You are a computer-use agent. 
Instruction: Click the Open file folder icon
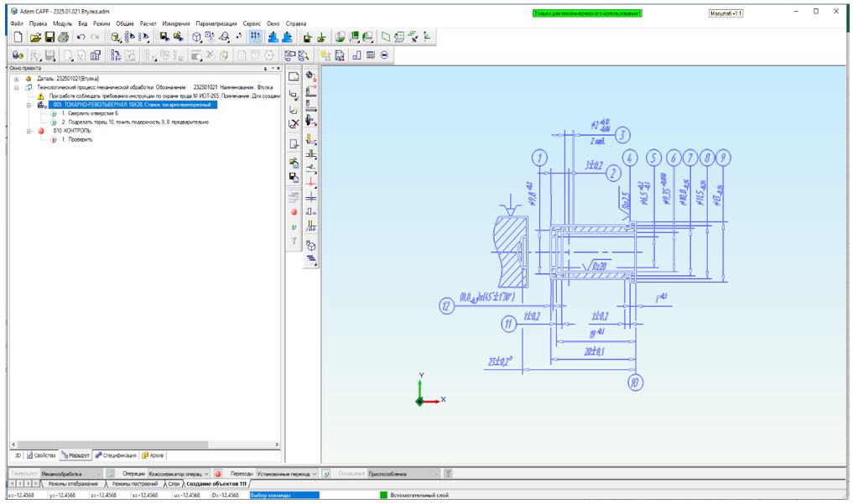tap(37, 38)
